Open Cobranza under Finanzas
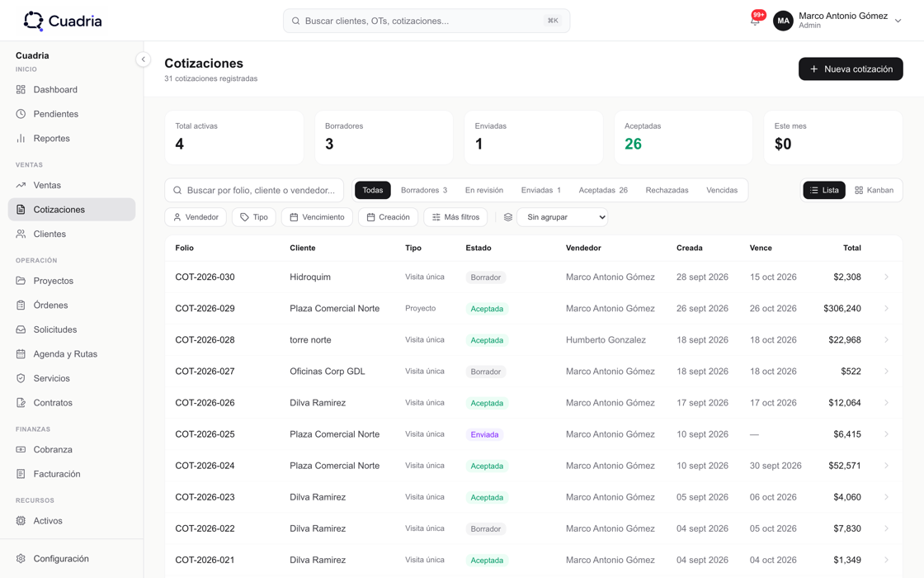The width and height of the screenshot is (924, 578). coord(71,449)
